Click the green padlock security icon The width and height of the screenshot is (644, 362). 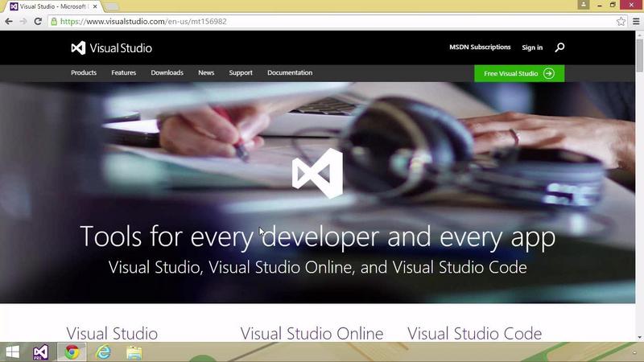coord(54,22)
